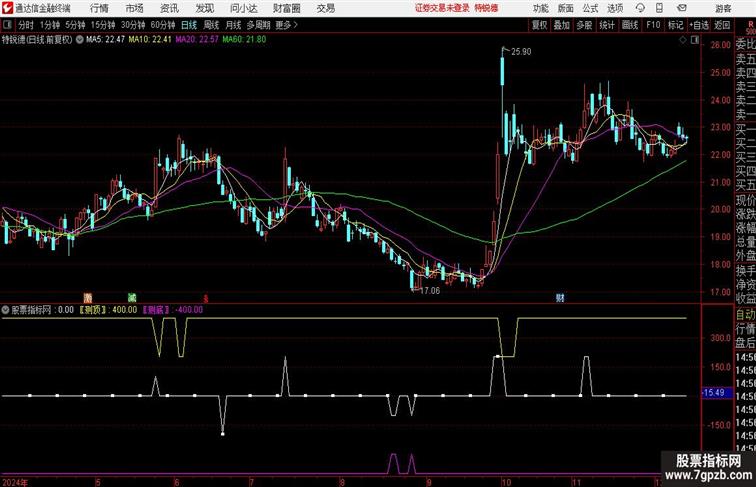Viewport: 756px width, 487px height.
Task: Select the 日线 daily period tab
Action: 189,25
